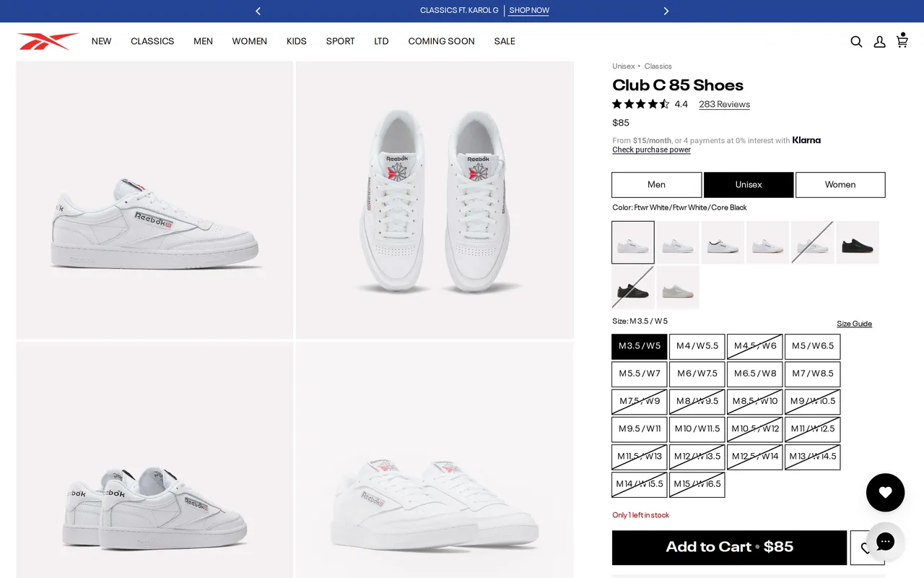Select the Men fit option

coord(656,185)
